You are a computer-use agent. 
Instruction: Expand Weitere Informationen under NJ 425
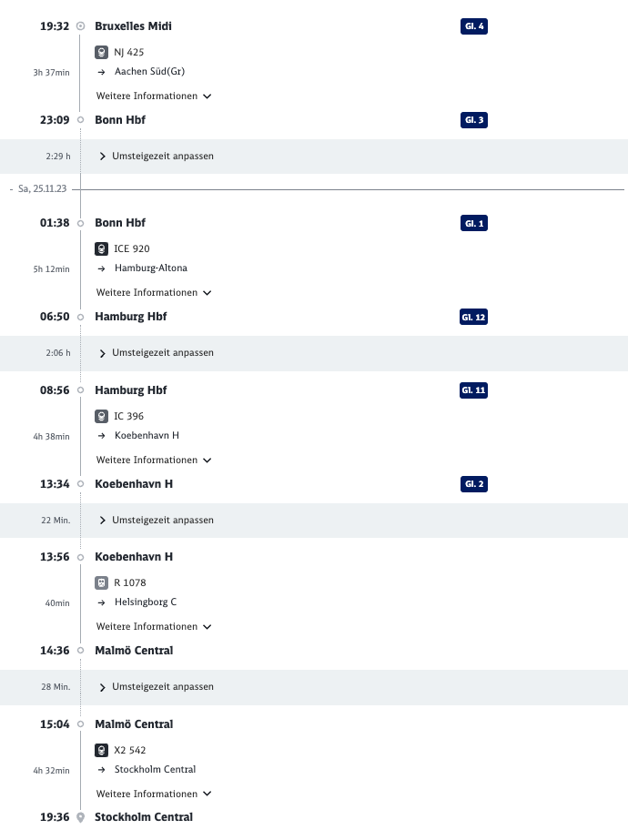coord(154,96)
